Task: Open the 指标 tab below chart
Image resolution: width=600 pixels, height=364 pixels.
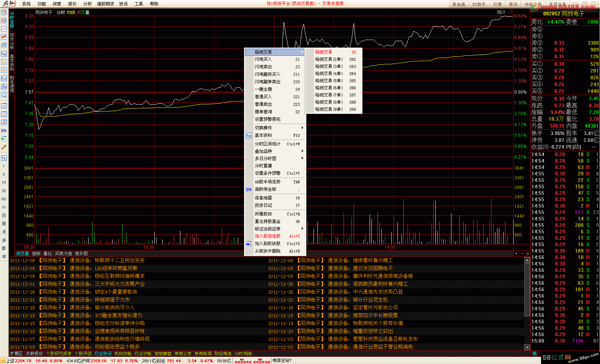Action: tap(36, 253)
